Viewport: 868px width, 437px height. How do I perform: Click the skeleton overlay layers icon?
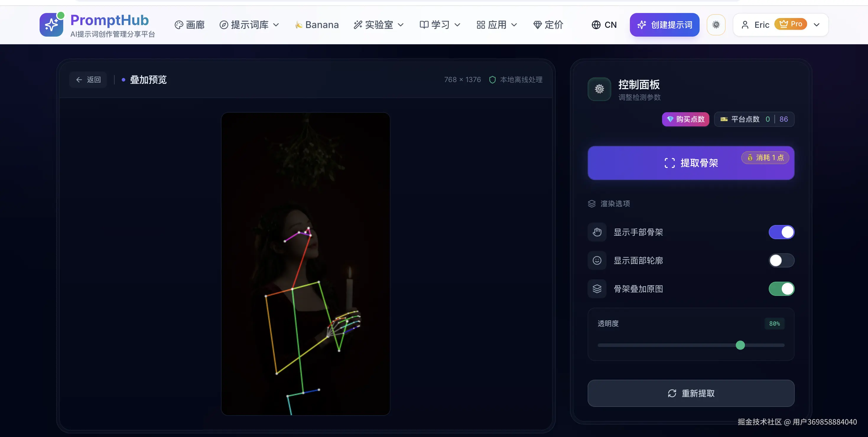pos(597,289)
